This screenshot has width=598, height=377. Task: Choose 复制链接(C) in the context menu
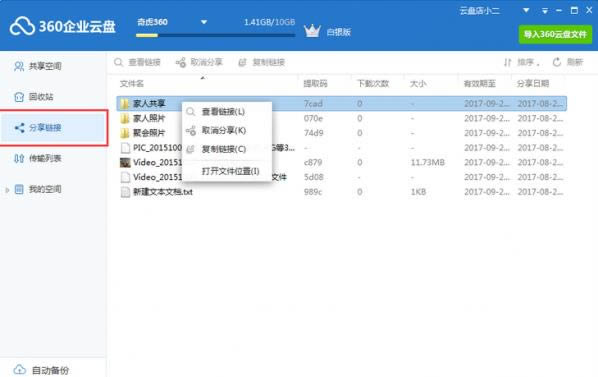point(227,149)
